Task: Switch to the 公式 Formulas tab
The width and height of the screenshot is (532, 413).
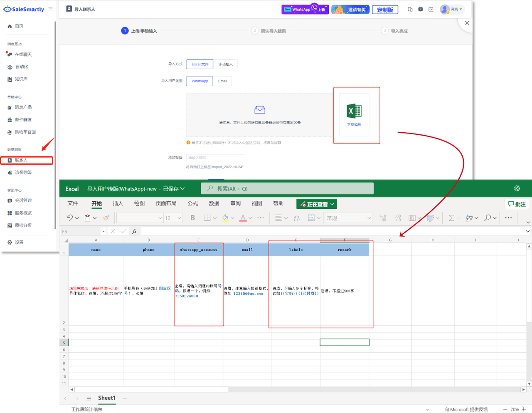Action: tap(192, 204)
